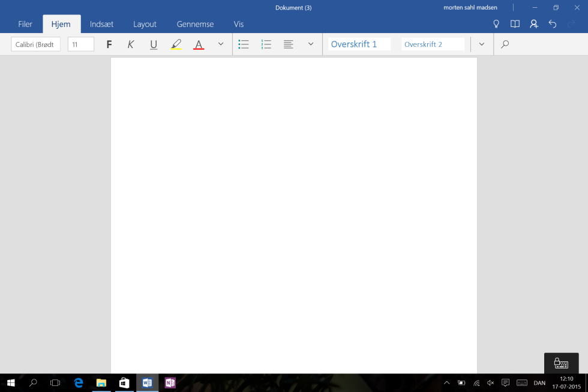Screen dimensions: 588x392
Task: Open the Indsæt tab
Action: coord(101,24)
